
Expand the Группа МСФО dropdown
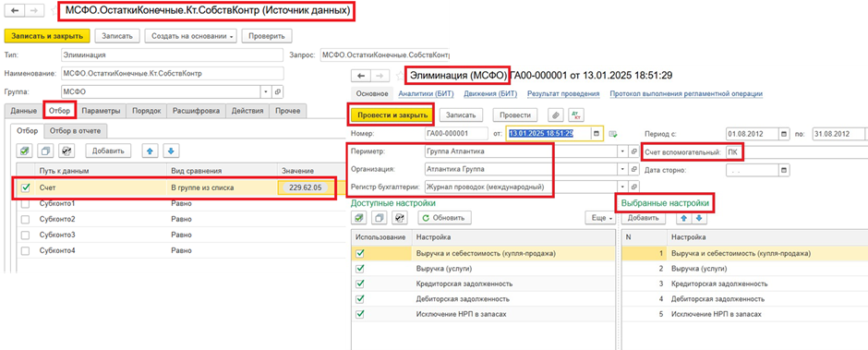pos(265,91)
